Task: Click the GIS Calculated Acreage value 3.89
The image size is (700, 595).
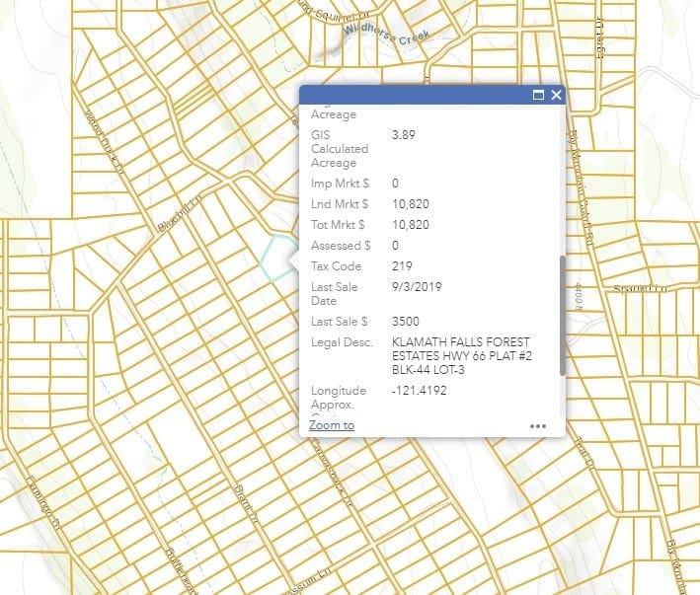Action: (403, 134)
